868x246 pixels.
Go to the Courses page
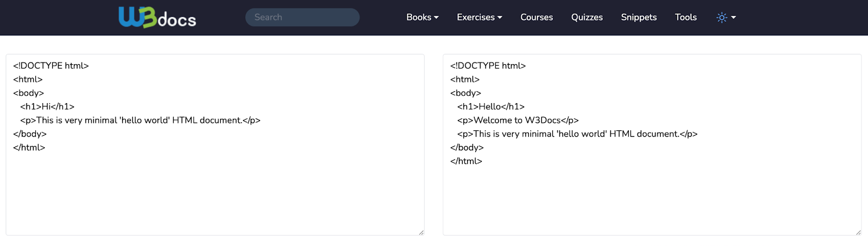(537, 17)
